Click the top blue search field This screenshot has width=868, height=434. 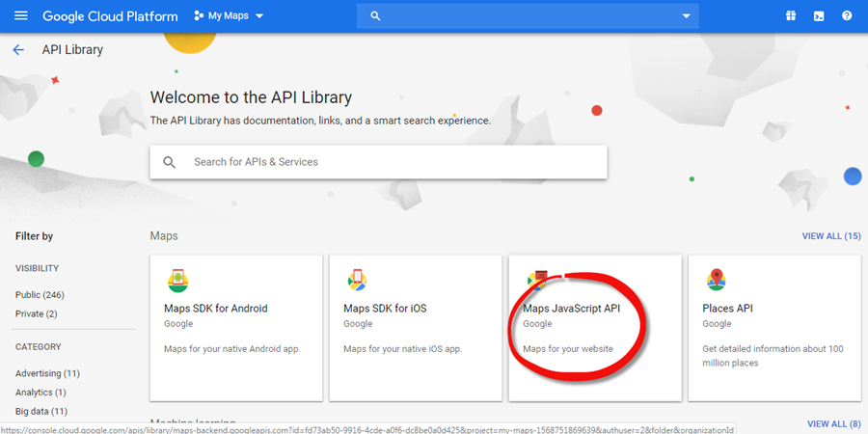(528, 16)
